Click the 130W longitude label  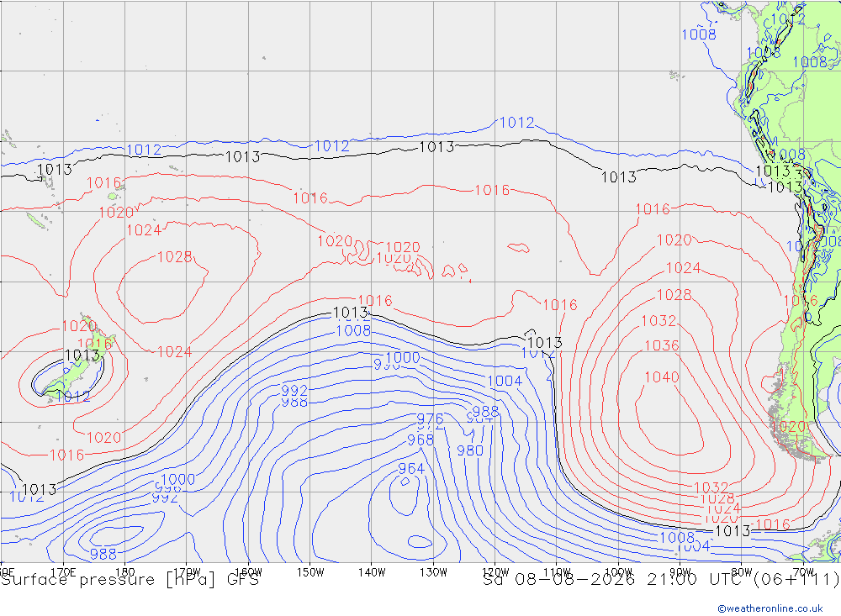click(433, 572)
